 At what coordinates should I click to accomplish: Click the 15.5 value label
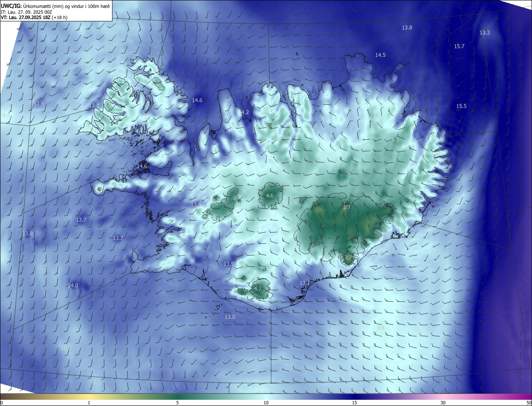click(461, 106)
